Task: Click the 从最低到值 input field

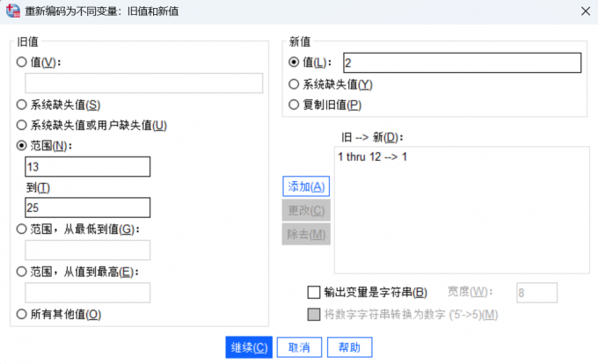Action: pyautogui.click(x=88, y=250)
